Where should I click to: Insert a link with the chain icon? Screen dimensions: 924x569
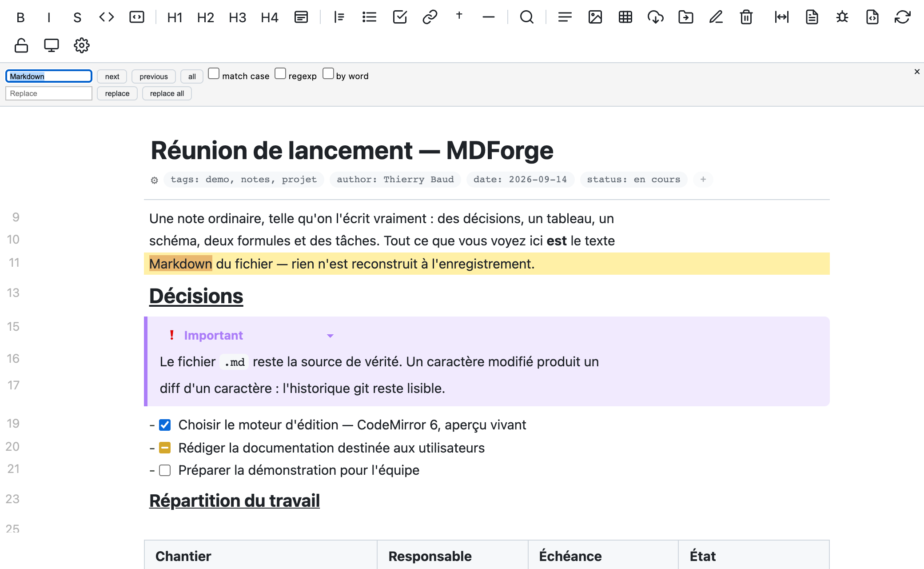[x=430, y=17]
